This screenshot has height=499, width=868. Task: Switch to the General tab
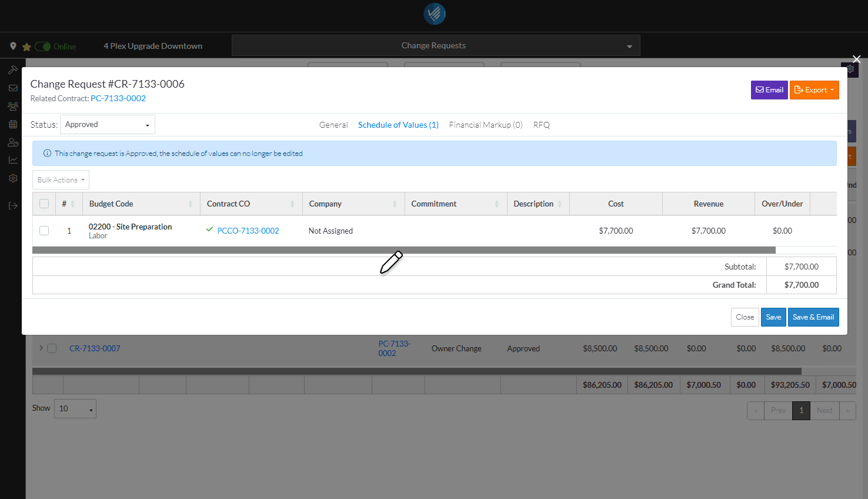[x=333, y=125]
